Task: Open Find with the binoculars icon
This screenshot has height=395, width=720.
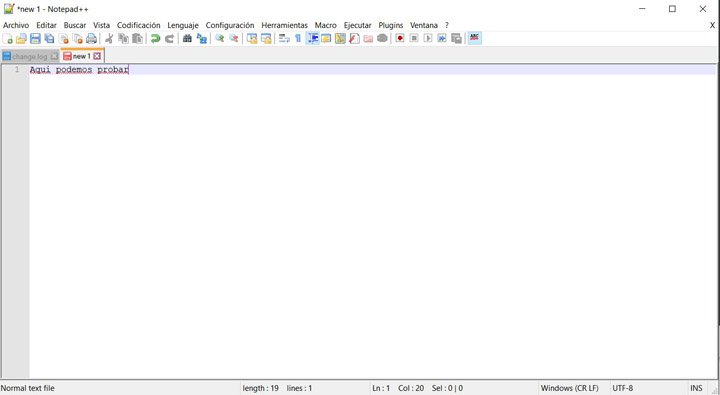Action: 187,39
